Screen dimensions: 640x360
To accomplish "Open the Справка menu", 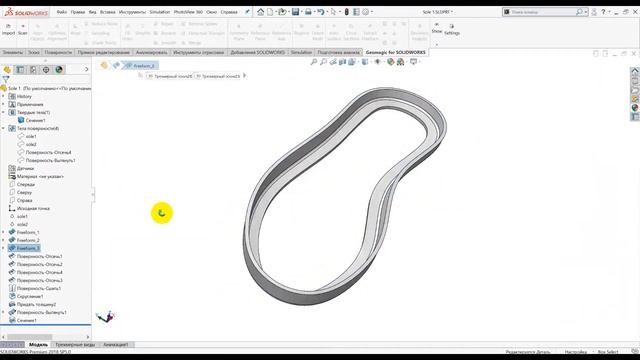I will click(x=229, y=12).
